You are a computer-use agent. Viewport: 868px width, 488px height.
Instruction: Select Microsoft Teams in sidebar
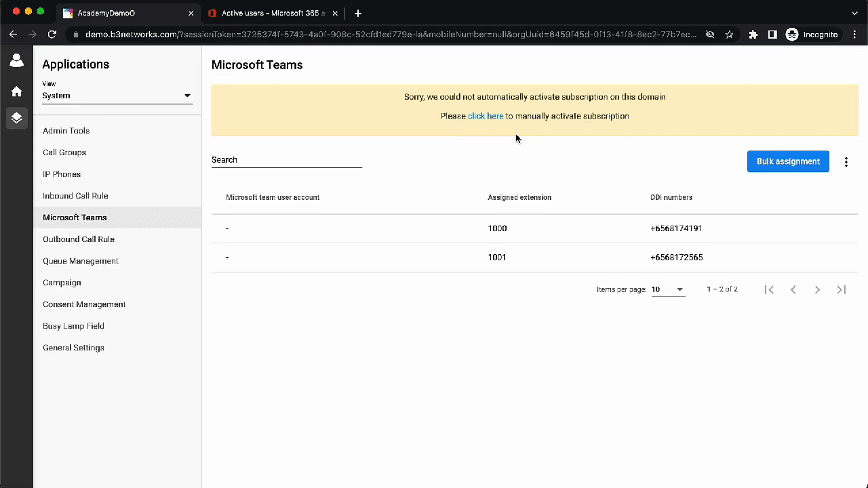click(x=117, y=218)
